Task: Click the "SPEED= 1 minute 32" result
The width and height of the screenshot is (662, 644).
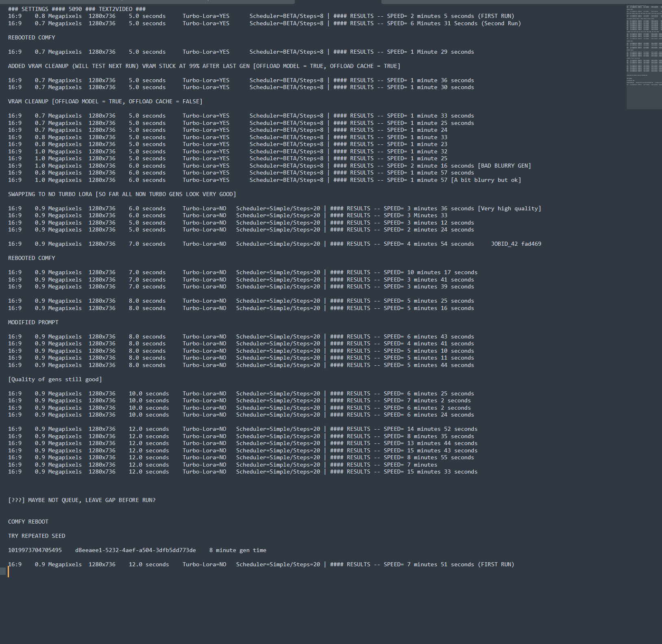Action: 417,152
